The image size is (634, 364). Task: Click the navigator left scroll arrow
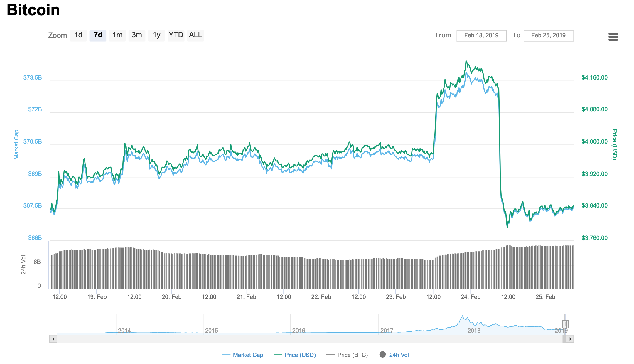(53, 339)
